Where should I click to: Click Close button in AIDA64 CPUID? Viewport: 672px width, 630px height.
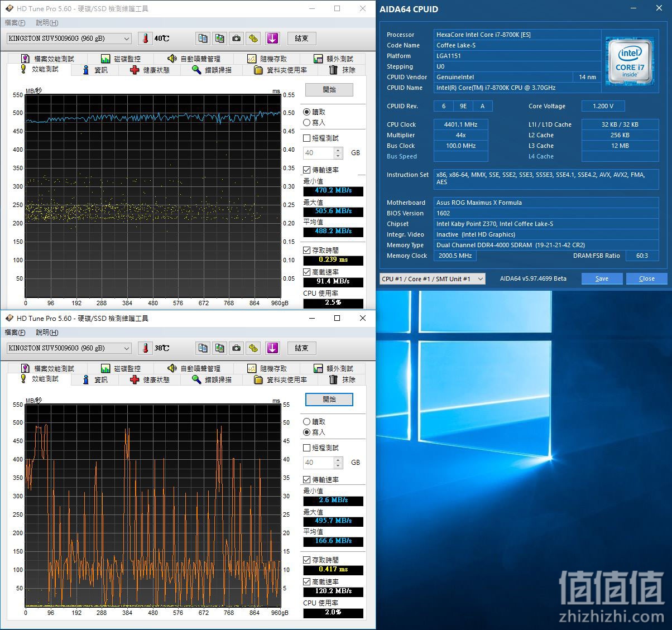pyautogui.click(x=646, y=278)
